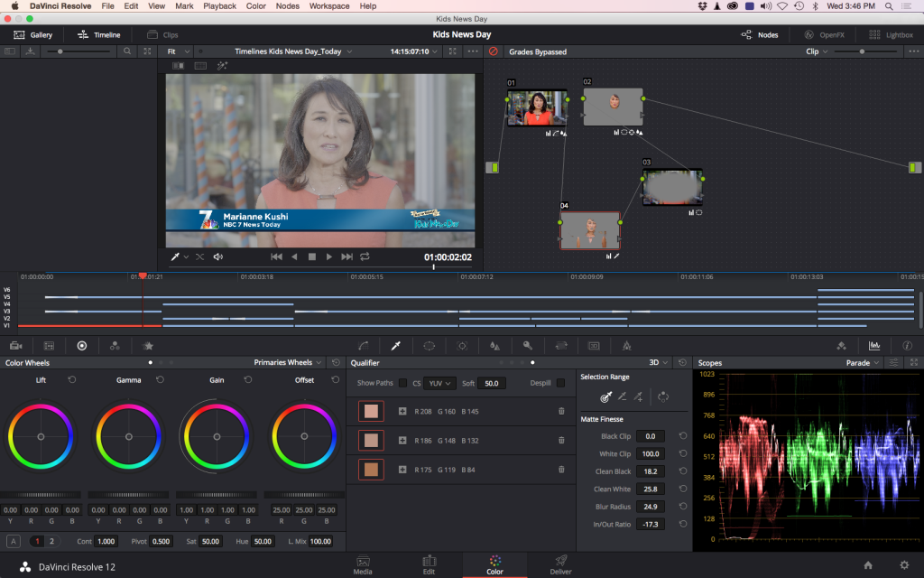Image resolution: width=924 pixels, height=578 pixels.
Task: Select the picker subtract eyedropper tool
Action: 622,397
